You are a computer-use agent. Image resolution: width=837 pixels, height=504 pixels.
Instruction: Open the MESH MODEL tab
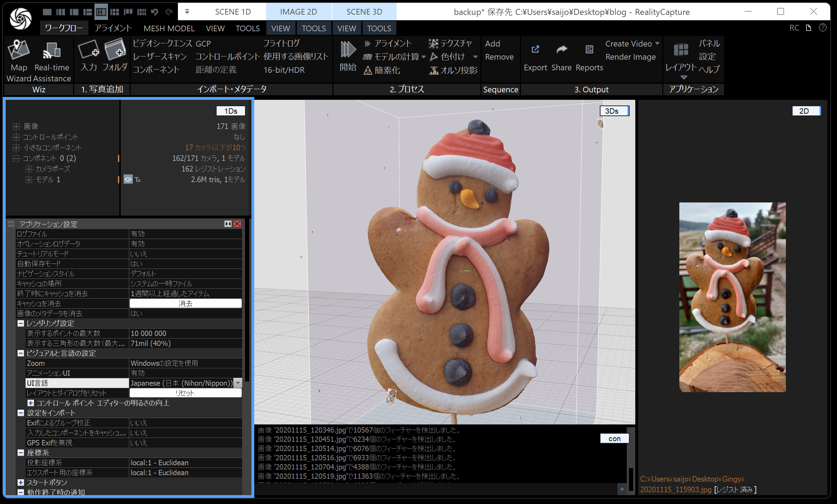point(169,28)
